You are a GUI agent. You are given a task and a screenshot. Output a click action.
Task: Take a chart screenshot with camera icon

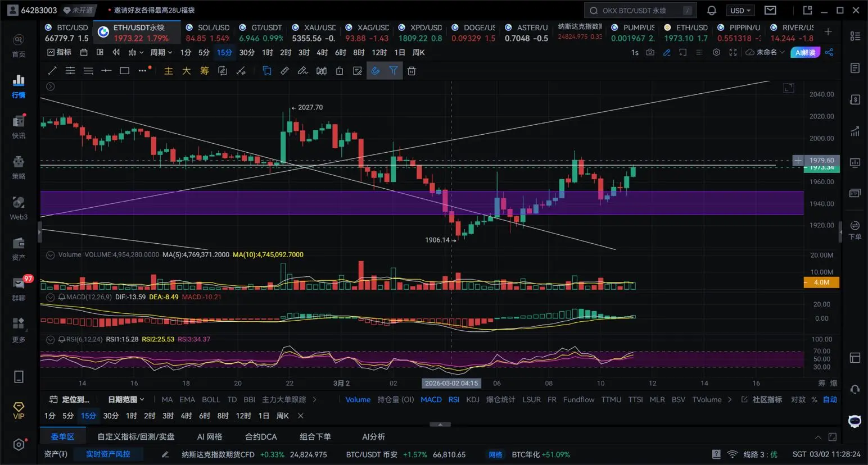pyautogui.click(x=650, y=52)
